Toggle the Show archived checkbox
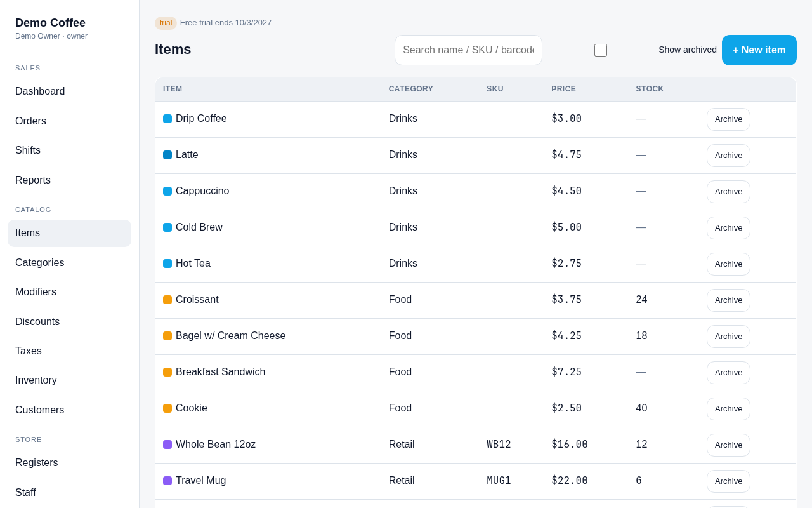812x508 pixels. tap(601, 50)
